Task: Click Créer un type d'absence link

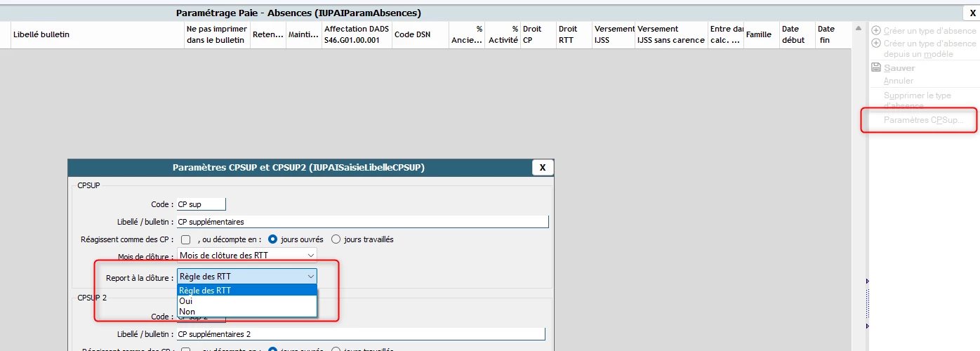Action: (x=929, y=30)
